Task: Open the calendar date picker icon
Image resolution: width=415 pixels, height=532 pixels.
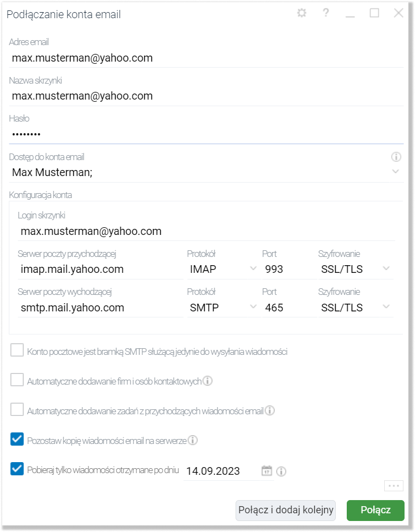Action: click(x=267, y=471)
